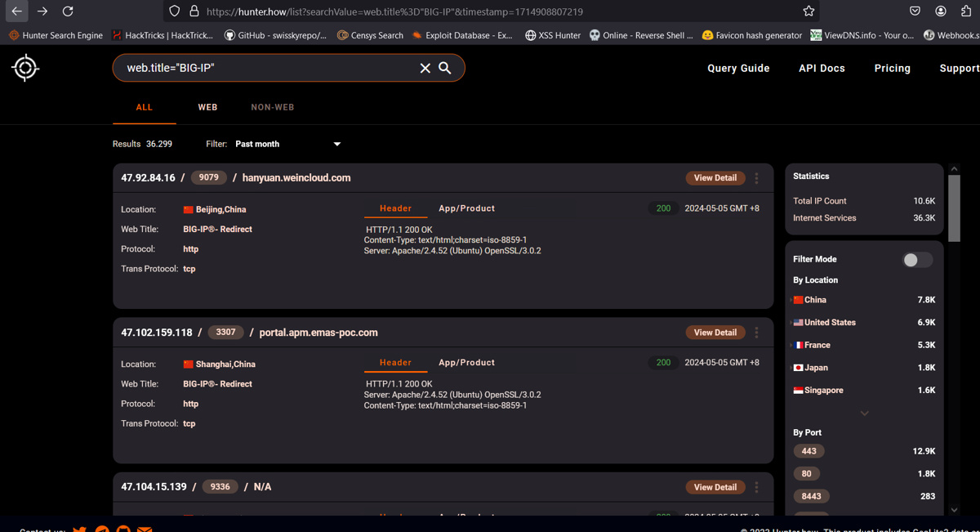Viewport: 980px width, 532px height.
Task: Open Exploit Database bookmark
Action: point(462,35)
